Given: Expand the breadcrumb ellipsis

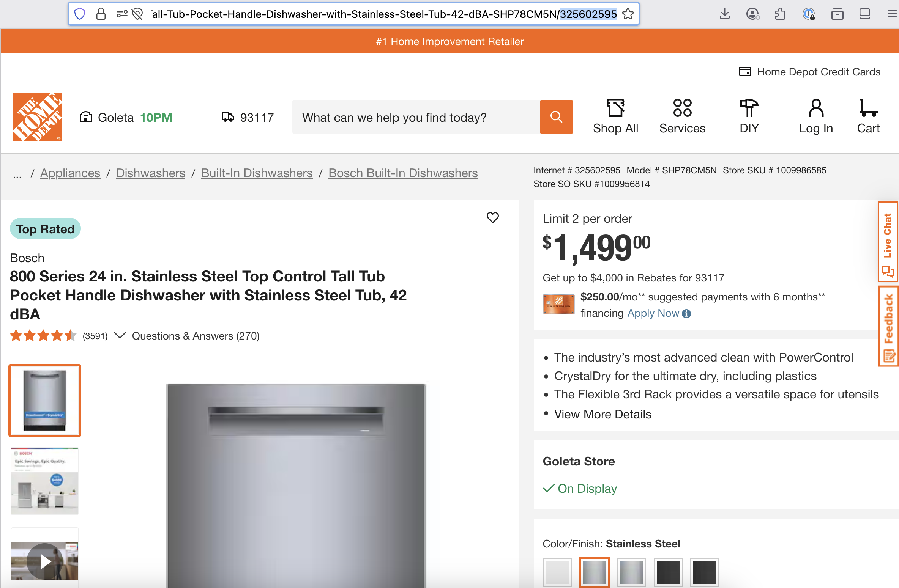Looking at the screenshot, I should (x=17, y=174).
